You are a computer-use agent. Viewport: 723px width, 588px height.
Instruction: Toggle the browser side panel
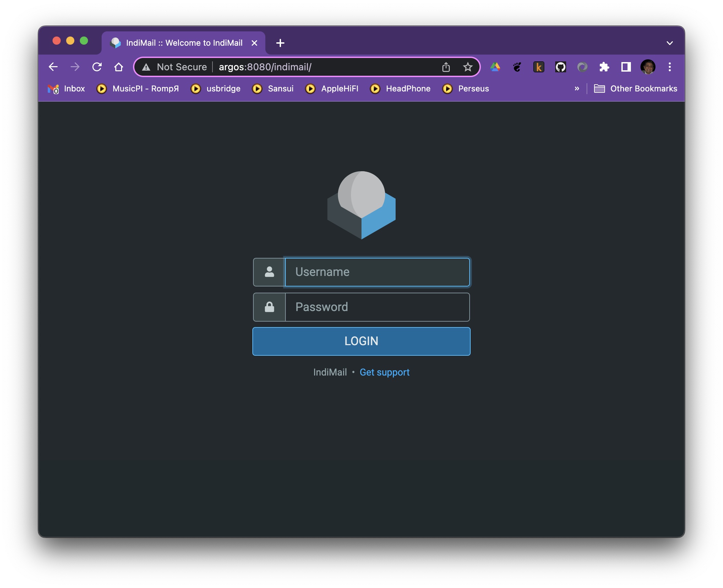626,67
